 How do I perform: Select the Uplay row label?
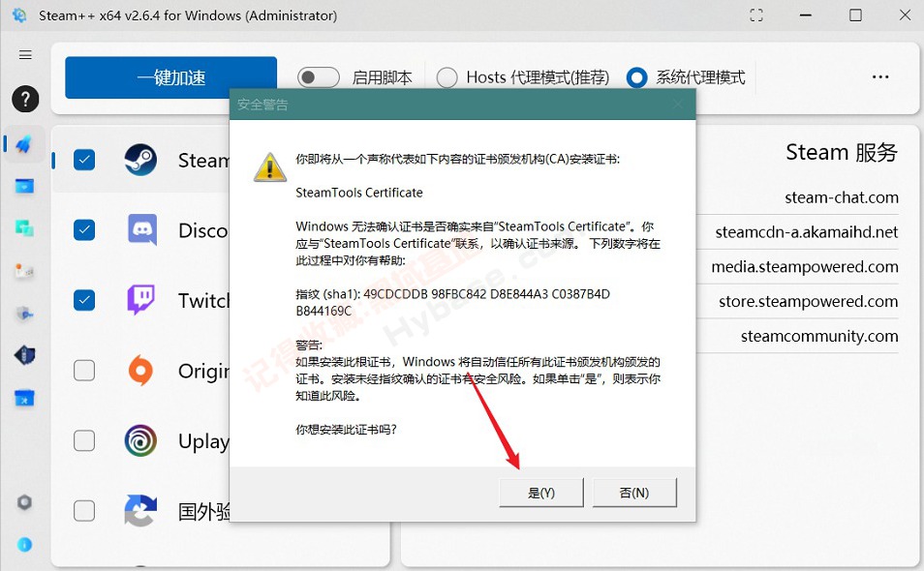(204, 441)
